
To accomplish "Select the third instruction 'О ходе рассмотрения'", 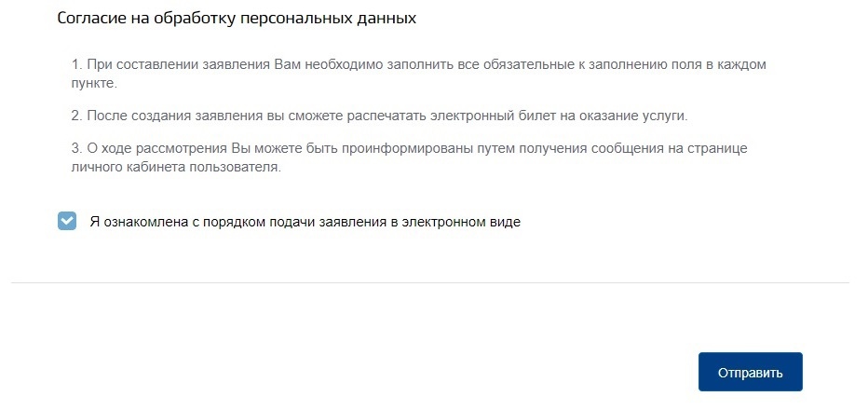I will pyautogui.click(x=410, y=157).
